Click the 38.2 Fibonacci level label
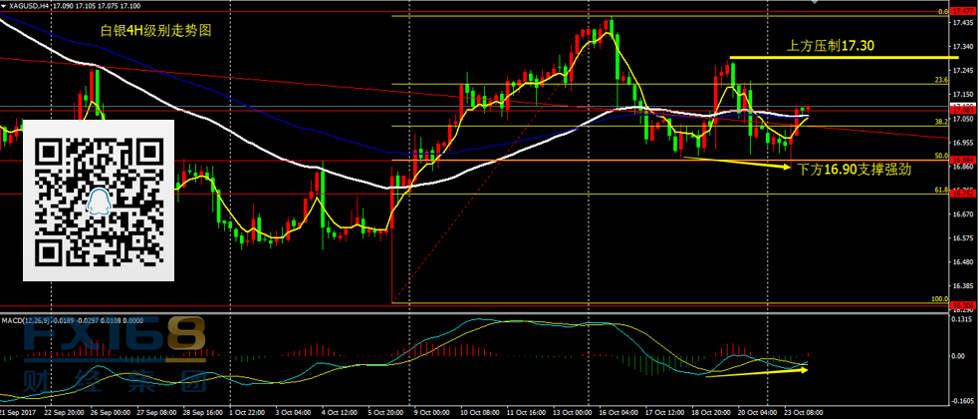The width and height of the screenshot is (980, 419). click(940, 121)
